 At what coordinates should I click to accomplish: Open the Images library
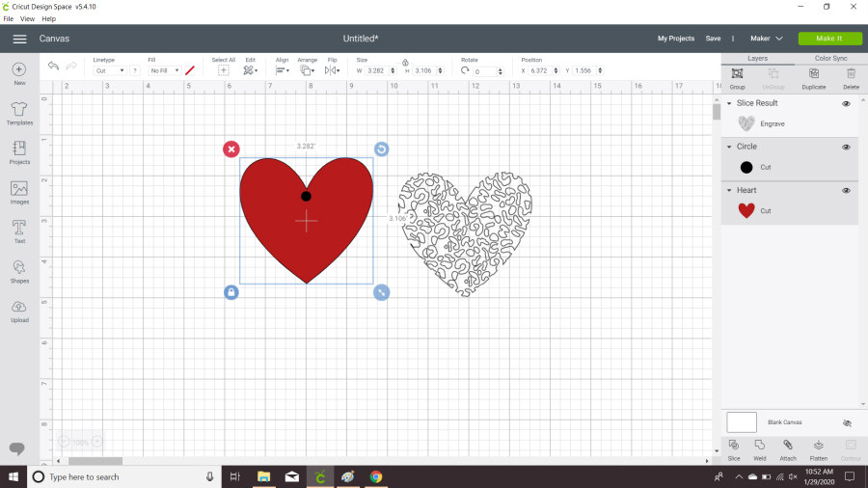click(19, 192)
